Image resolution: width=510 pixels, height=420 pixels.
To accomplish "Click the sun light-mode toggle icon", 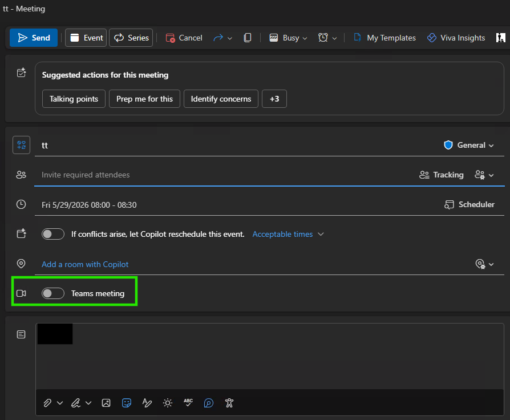I will (x=168, y=403).
